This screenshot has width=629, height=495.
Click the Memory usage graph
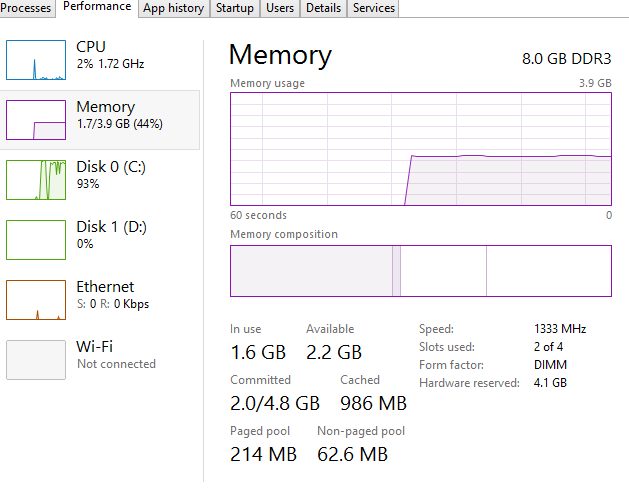421,149
